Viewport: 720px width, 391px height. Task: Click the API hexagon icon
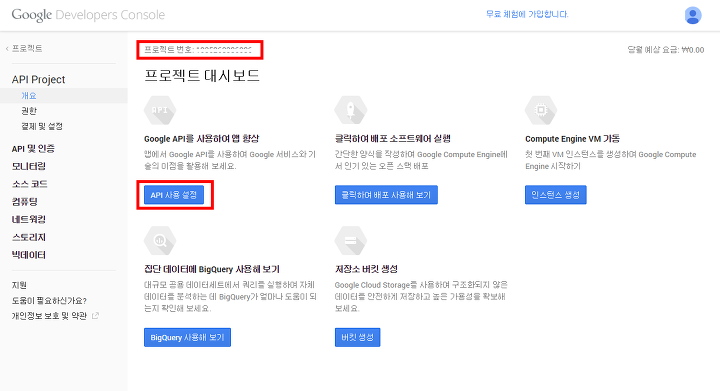click(160, 110)
